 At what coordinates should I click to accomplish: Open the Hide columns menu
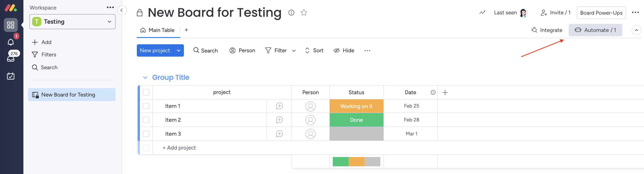coord(344,50)
